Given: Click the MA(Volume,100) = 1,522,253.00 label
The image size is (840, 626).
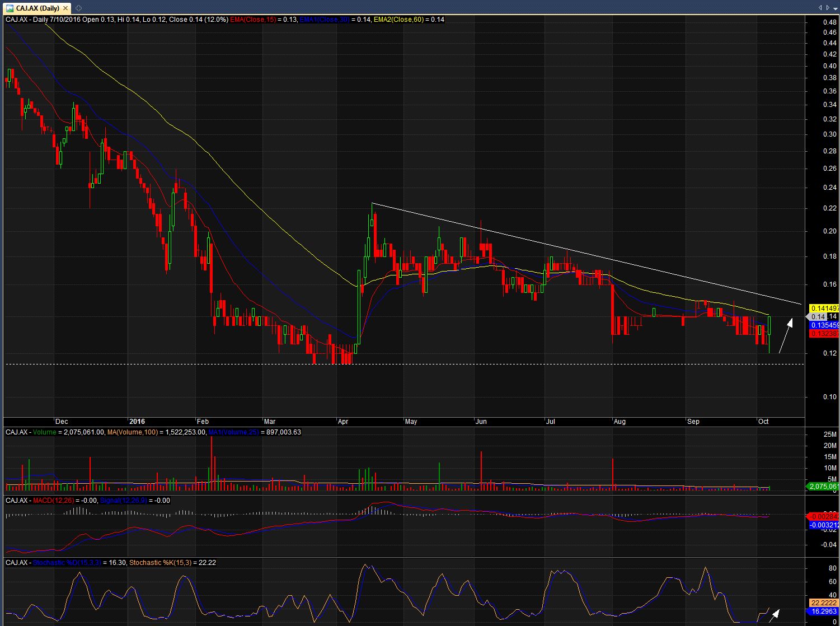Looking at the screenshot, I should tap(156, 432).
